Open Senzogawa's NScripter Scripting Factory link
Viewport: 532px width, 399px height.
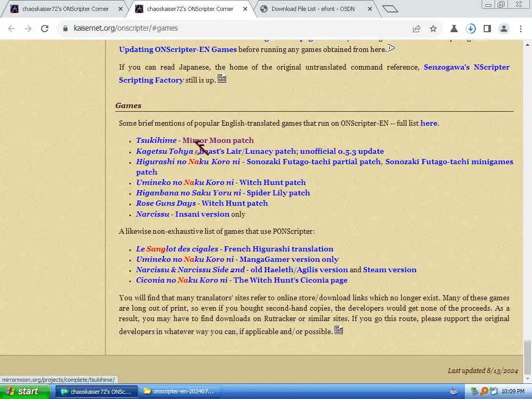coord(314,74)
